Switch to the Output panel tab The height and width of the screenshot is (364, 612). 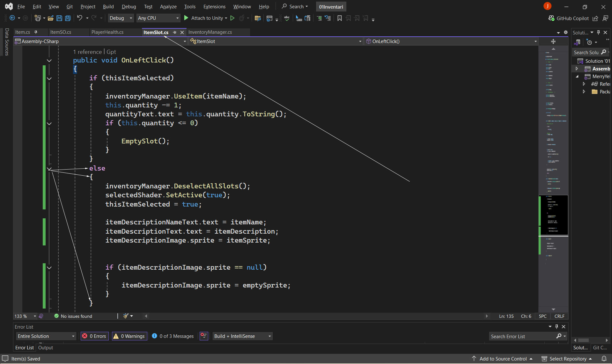click(46, 347)
